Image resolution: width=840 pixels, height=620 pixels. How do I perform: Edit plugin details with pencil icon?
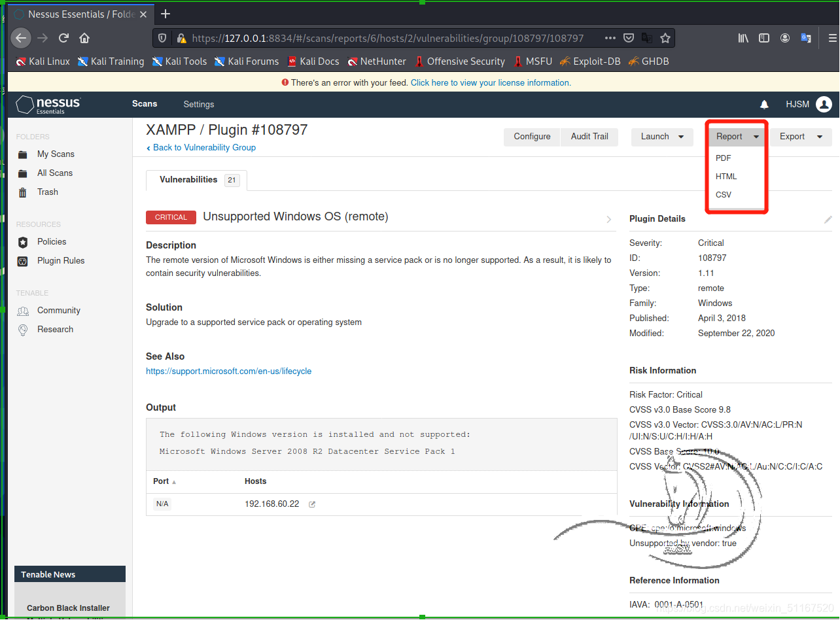(x=828, y=220)
